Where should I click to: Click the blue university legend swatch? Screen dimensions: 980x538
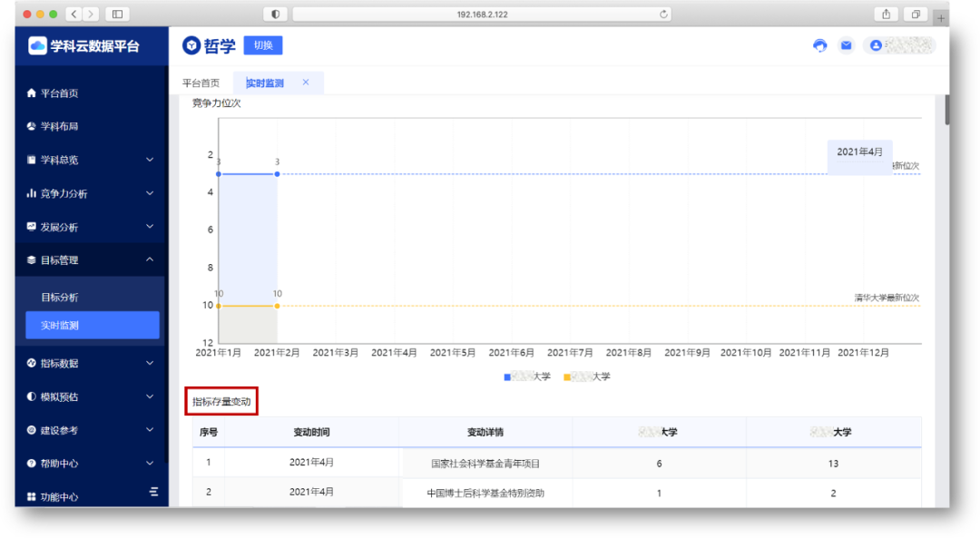point(507,377)
